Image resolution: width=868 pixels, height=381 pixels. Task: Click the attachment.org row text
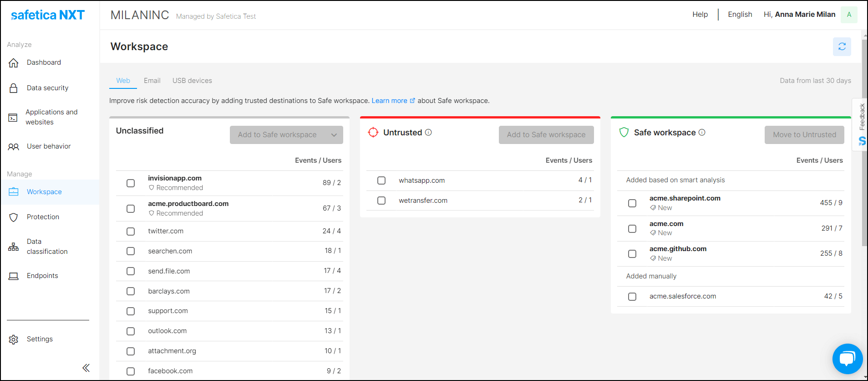[172, 351]
